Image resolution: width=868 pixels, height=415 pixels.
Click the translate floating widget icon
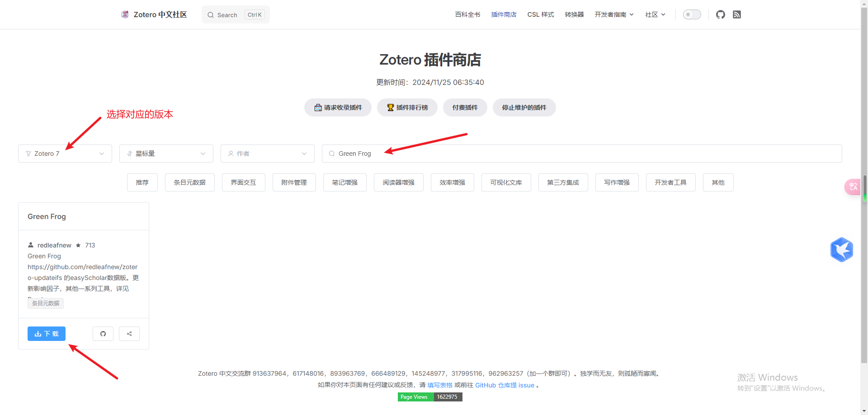click(853, 187)
